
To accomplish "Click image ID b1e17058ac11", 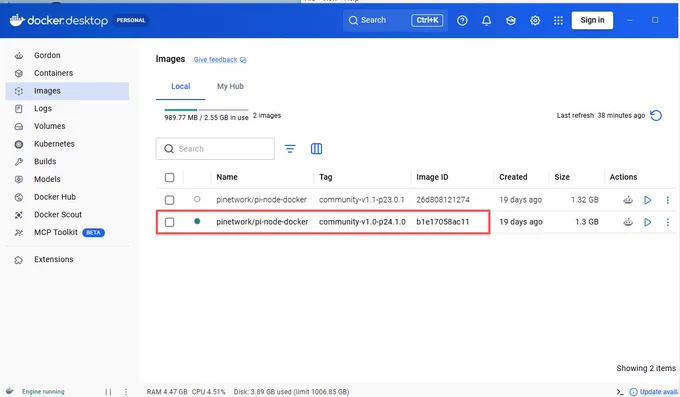I will [x=442, y=222].
